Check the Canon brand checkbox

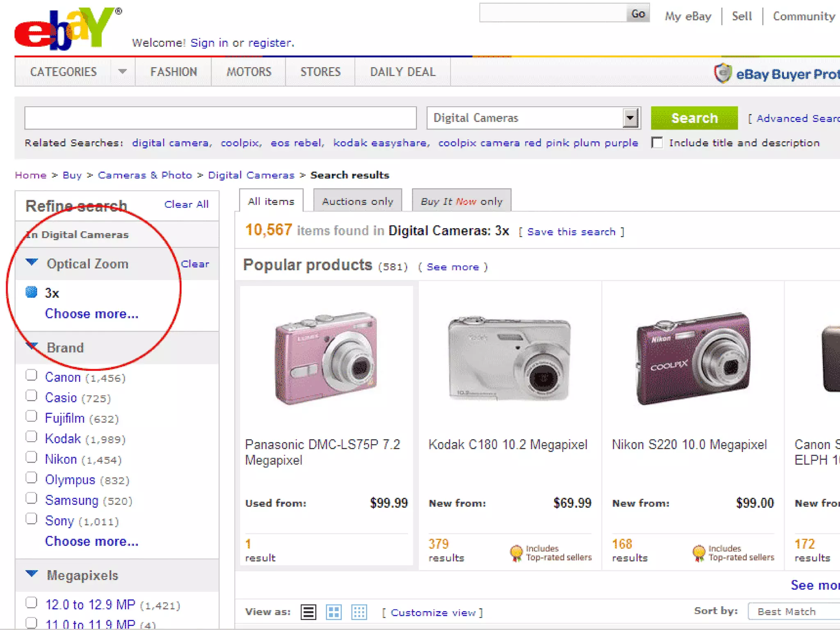pos(32,375)
